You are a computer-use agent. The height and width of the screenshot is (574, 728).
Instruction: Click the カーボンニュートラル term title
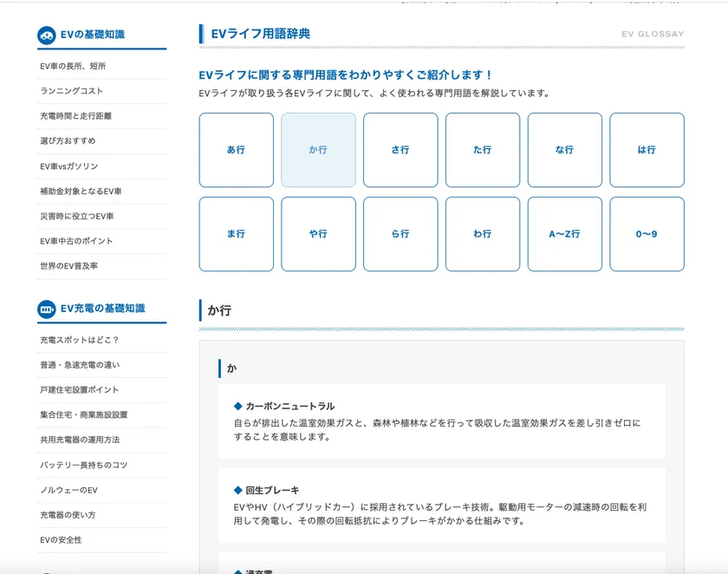(290, 407)
